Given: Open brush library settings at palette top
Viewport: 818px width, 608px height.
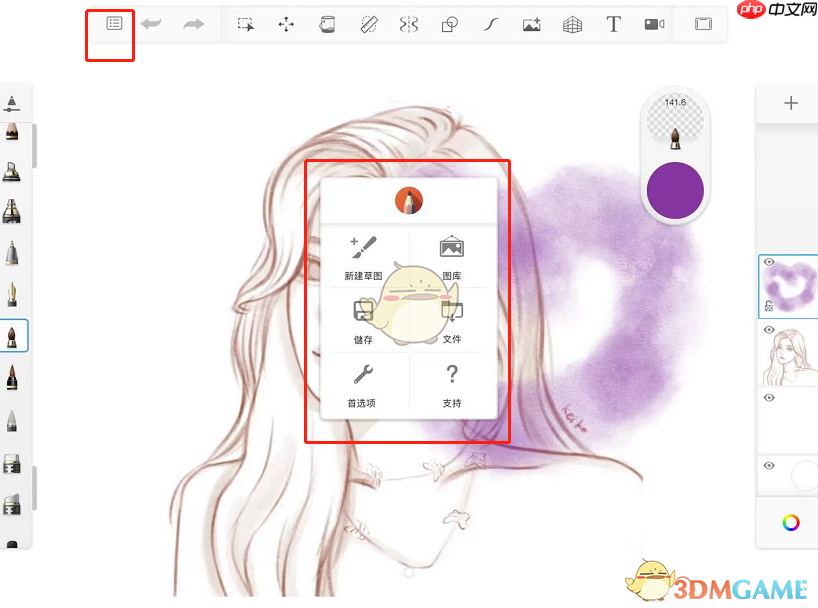Looking at the screenshot, I should [x=11, y=104].
